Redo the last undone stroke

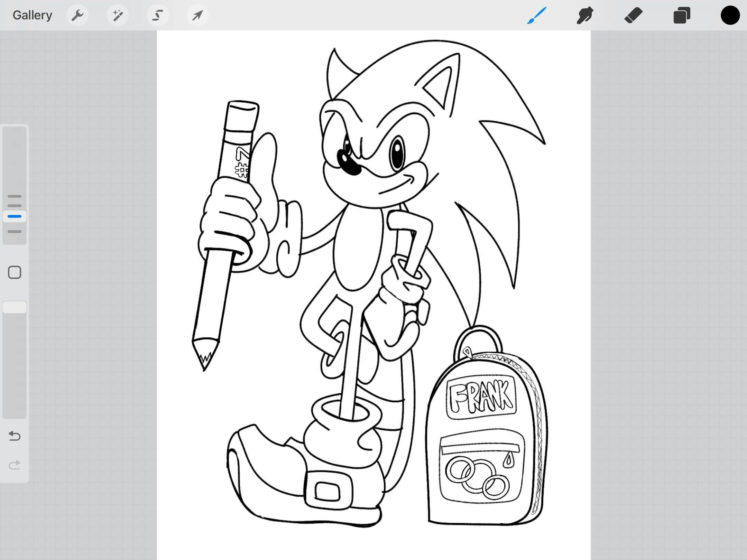(x=15, y=465)
